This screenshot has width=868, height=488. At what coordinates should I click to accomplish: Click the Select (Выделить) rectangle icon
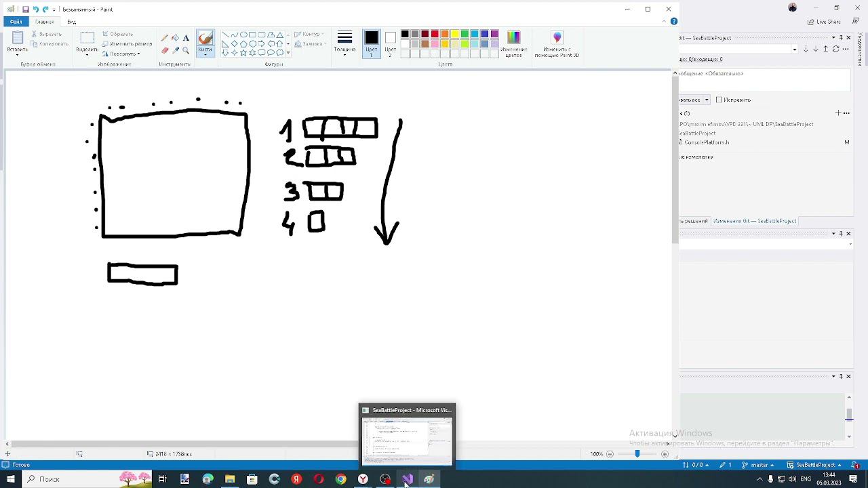pos(87,39)
